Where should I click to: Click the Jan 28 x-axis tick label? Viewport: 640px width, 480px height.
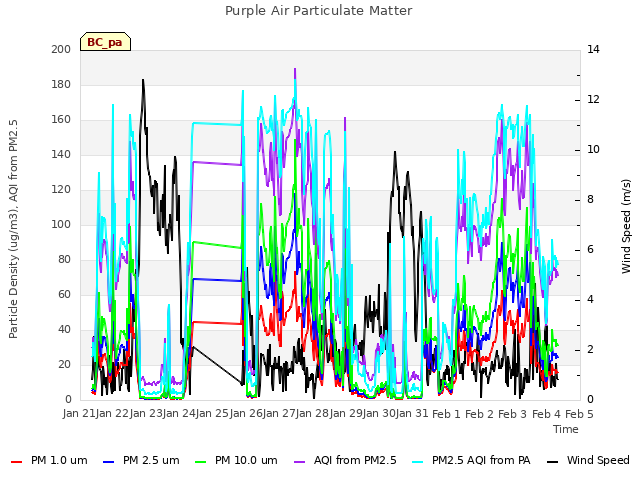coord(313,413)
